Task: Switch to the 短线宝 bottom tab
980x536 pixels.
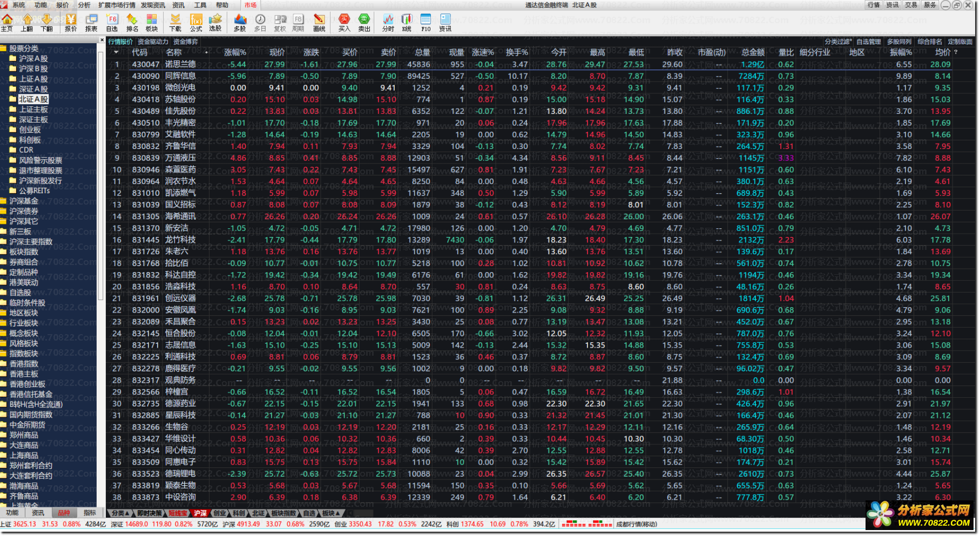Action: tap(178, 513)
